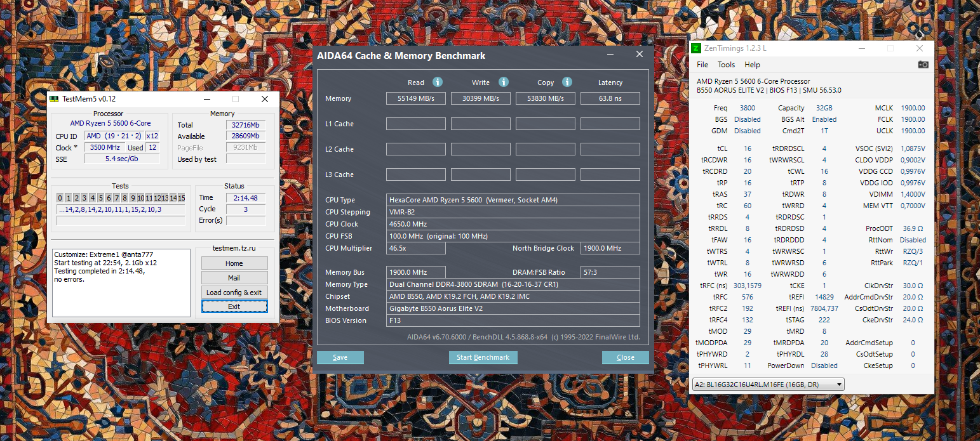This screenshot has width=980, height=441.
Task: Click Load config & exit button
Action: click(x=234, y=293)
